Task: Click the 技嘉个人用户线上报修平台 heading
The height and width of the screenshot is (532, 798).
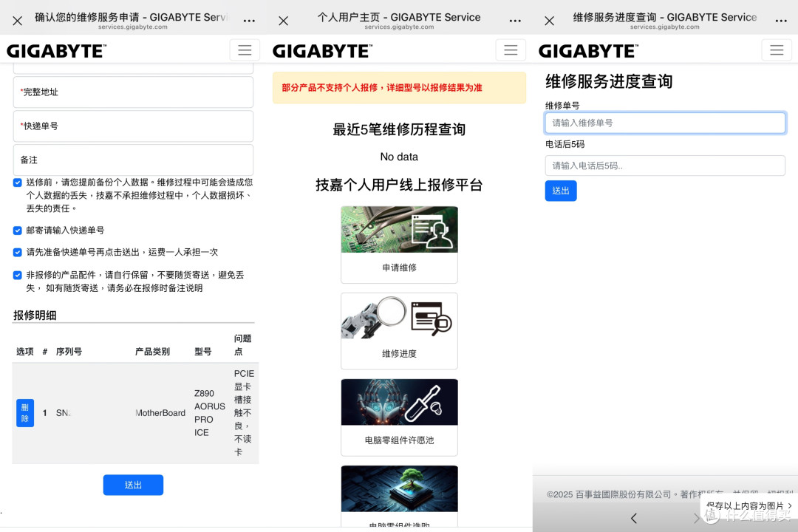Action: click(400, 185)
